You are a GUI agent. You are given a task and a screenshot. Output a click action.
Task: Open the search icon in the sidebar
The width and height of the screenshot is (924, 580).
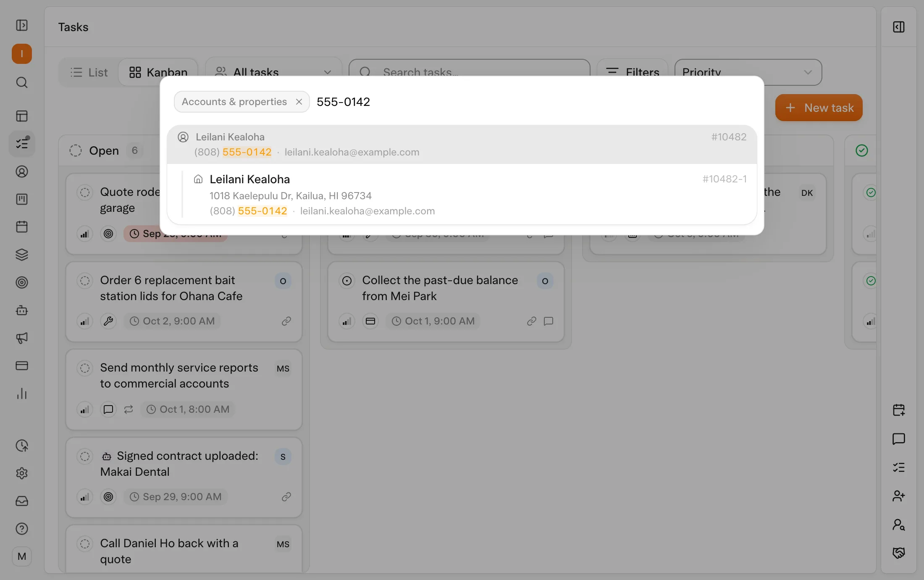22,82
